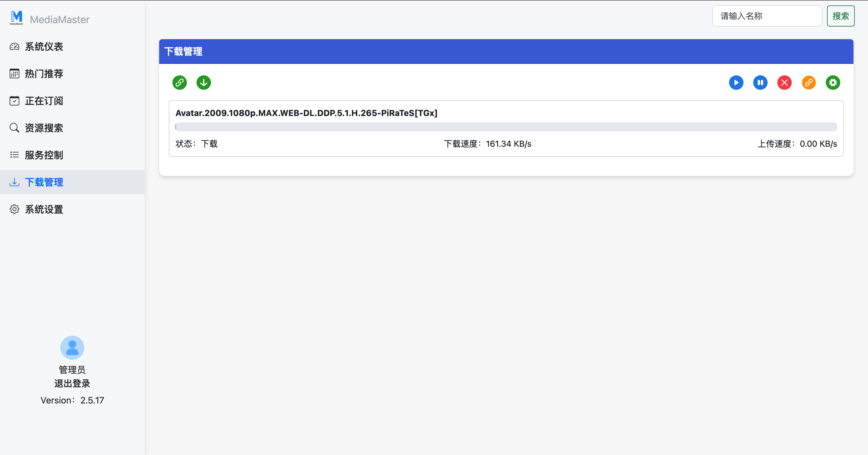This screenshot has height=455, width=868.
Task: Click the green add link icon
Action: [180, 83]
